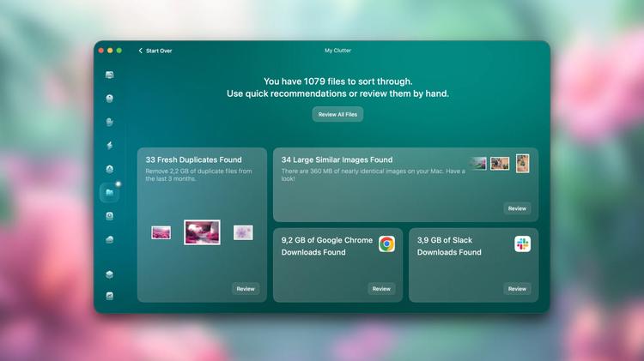Open the Performance lightning bolt icon
The image size is (644, 361).
110,145
